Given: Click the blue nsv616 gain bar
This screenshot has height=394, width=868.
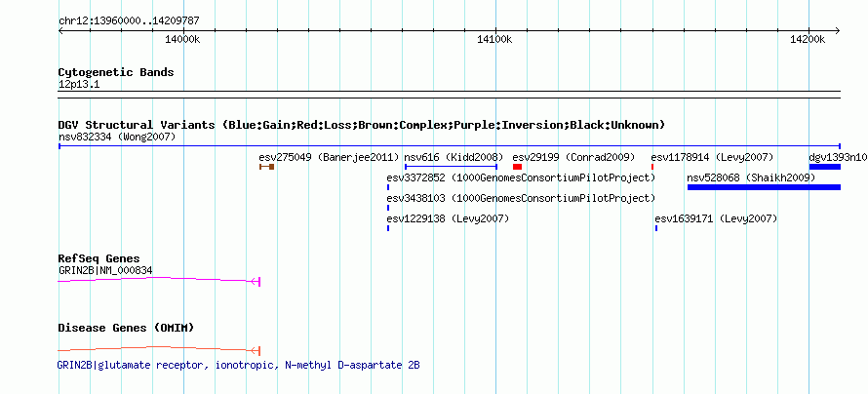Looking at the screenshot, I should 452,167.
